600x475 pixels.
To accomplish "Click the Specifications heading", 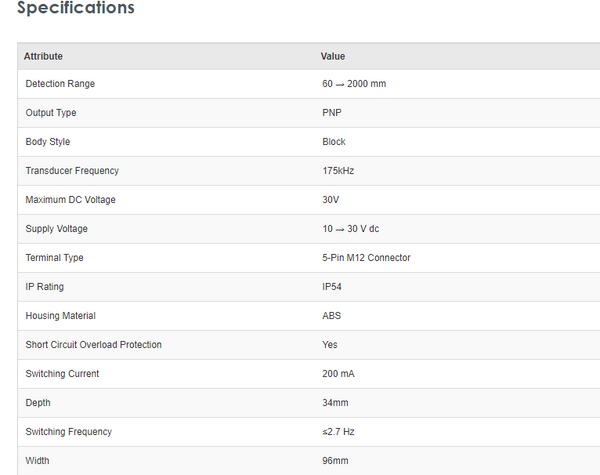I will (75, 9).
